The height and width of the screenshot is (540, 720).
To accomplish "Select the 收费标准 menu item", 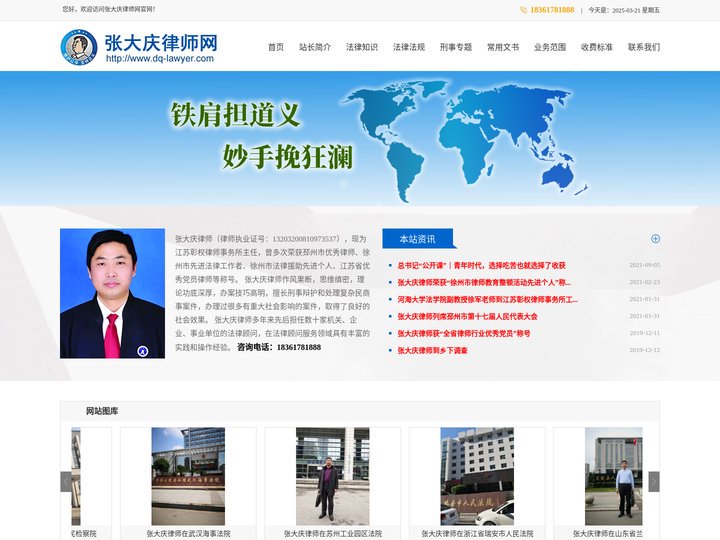I will coord(596,47).
